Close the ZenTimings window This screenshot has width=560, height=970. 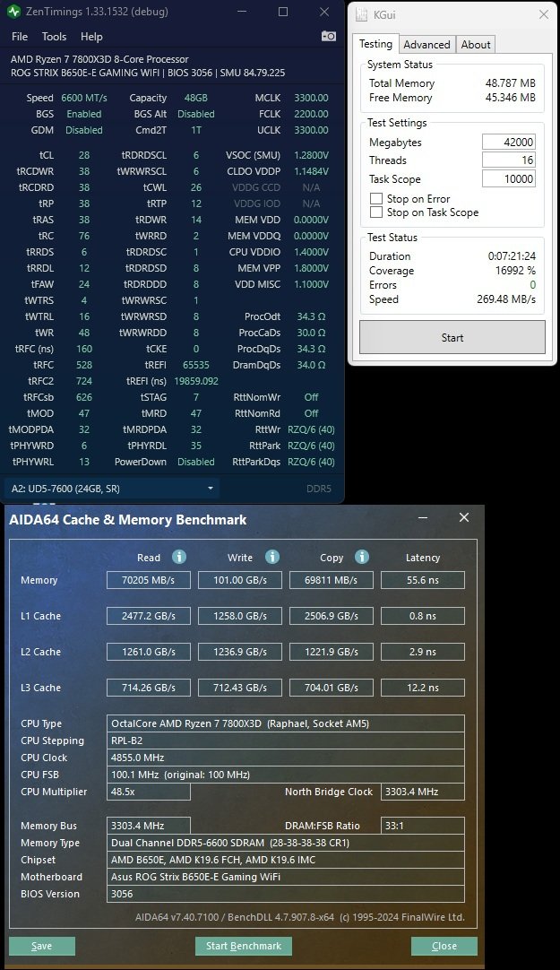[323, 12]
